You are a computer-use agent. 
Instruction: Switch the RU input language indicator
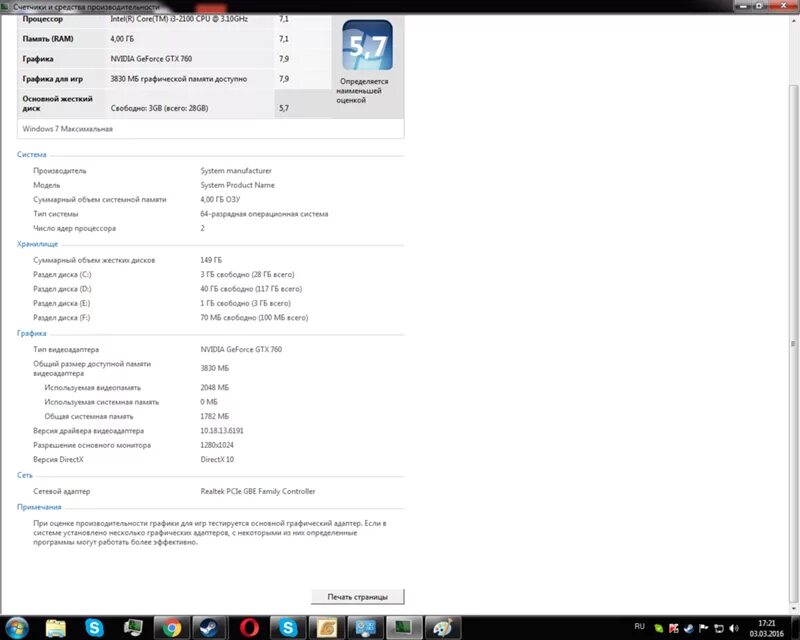[x=639, y=626]
